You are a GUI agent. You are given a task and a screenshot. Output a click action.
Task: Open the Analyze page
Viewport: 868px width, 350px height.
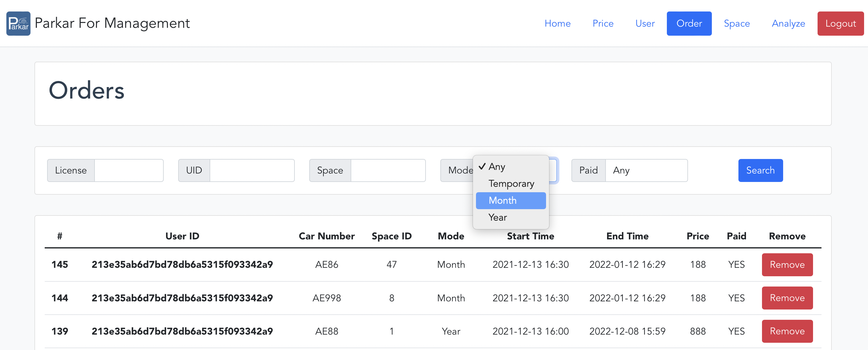(x=788, y=23)
